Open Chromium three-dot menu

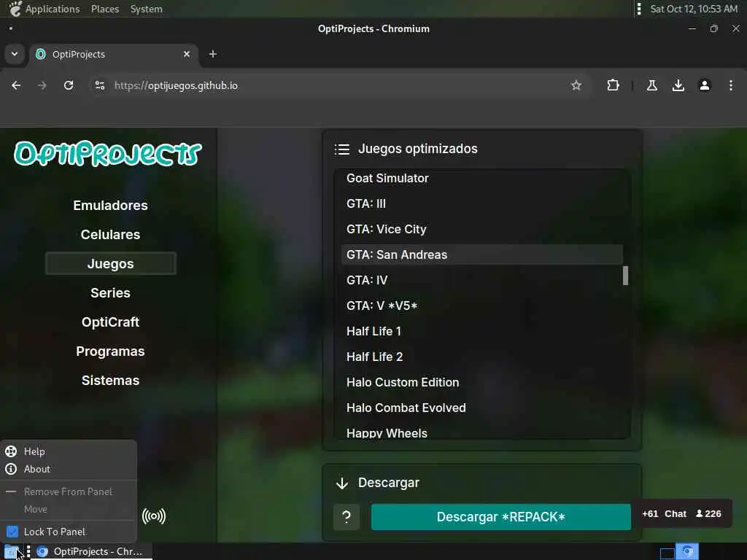(x=731, y=85)
